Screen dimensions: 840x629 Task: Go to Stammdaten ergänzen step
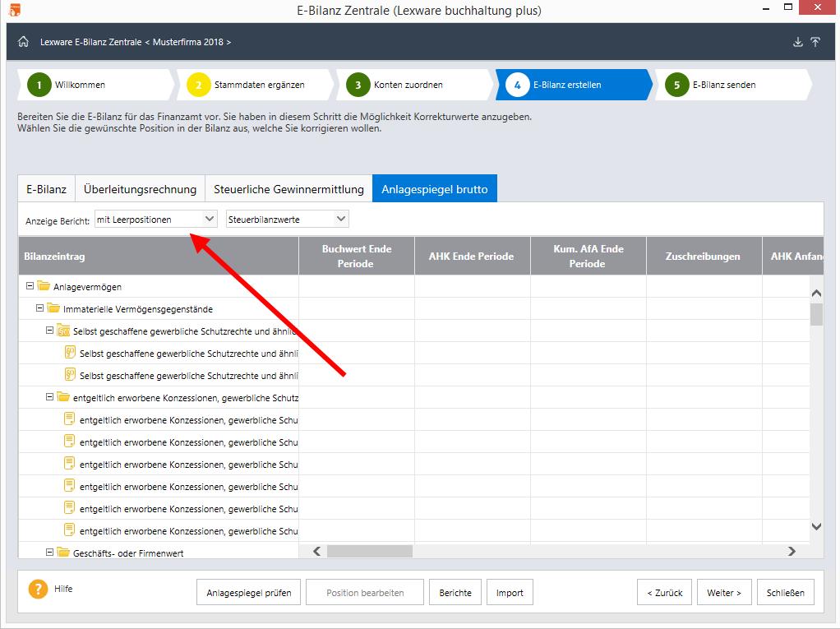[255, 85]
